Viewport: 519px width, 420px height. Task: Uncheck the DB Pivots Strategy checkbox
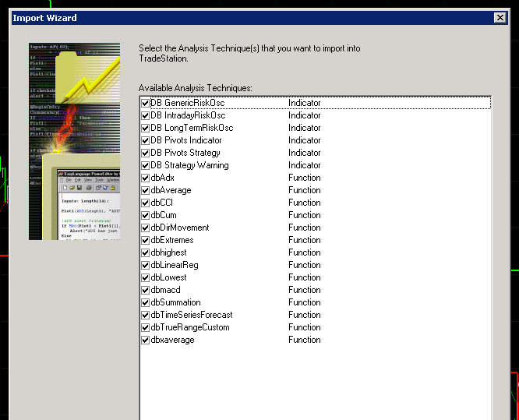(x=146, y=153)
